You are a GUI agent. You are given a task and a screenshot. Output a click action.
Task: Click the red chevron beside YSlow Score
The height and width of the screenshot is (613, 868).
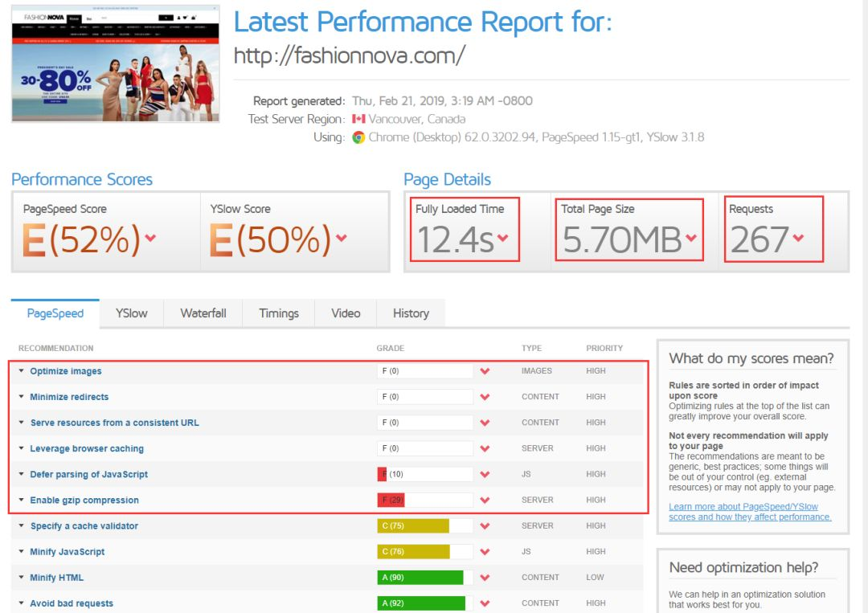[x=342, y=238]
